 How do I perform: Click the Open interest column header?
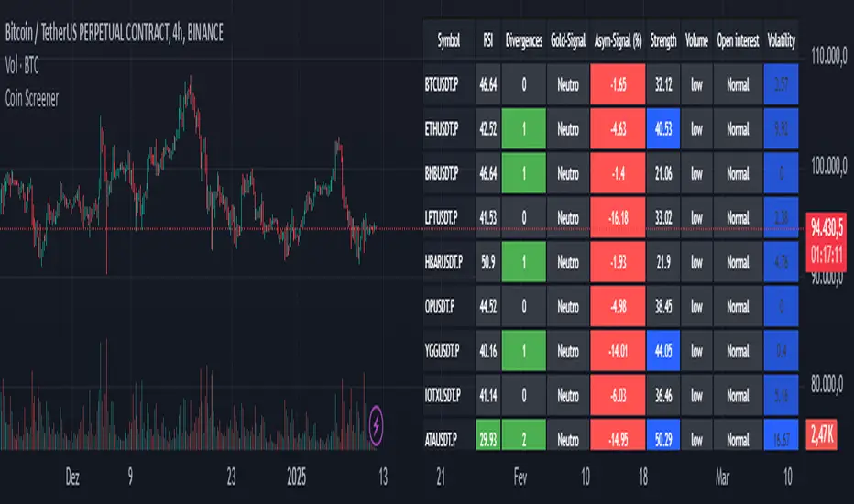click(x=736, y=42)
